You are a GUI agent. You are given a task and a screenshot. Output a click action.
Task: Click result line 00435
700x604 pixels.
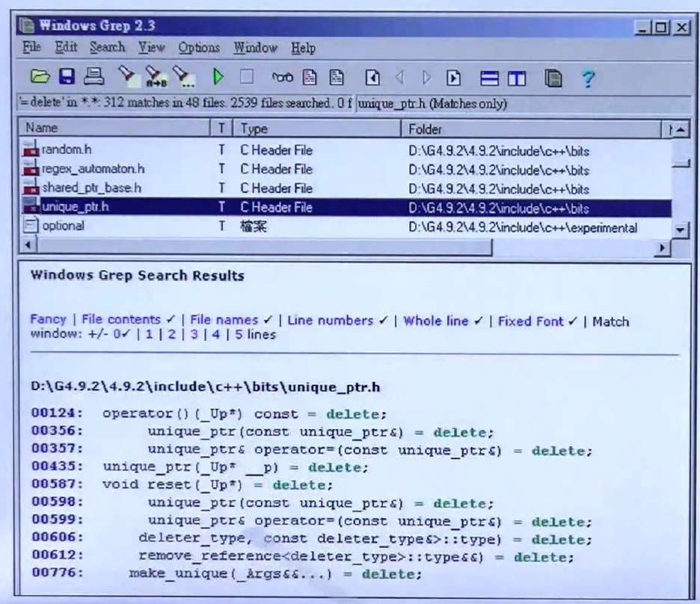pyautogui.click(x=200, y=467)
